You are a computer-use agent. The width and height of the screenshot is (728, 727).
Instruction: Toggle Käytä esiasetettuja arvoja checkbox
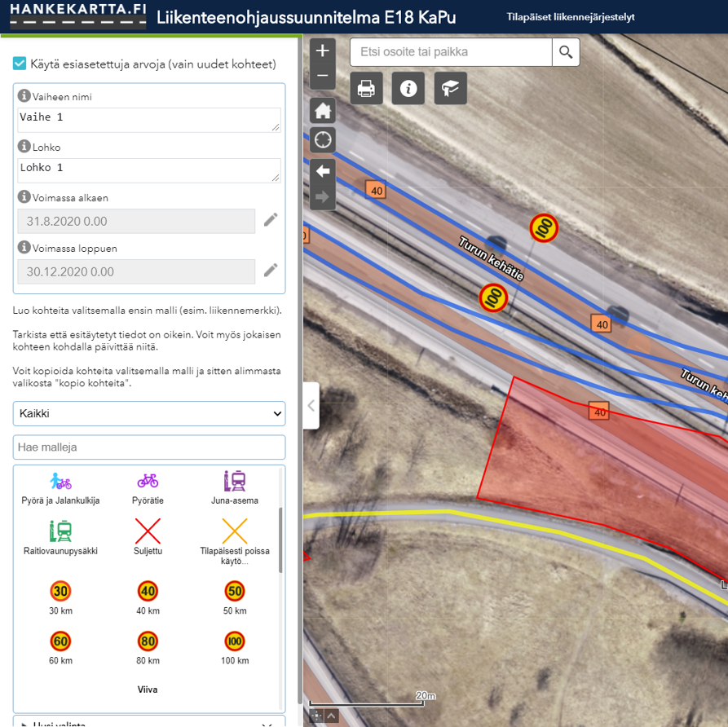pos(20,64)
